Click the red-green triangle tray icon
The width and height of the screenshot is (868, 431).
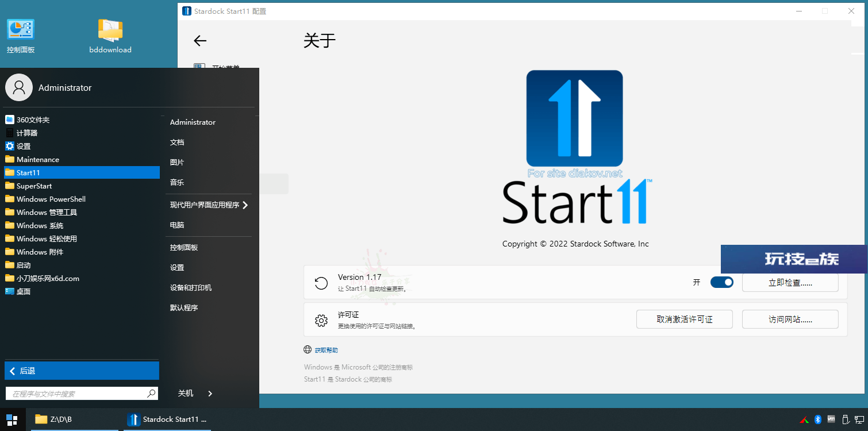(804, 420)
